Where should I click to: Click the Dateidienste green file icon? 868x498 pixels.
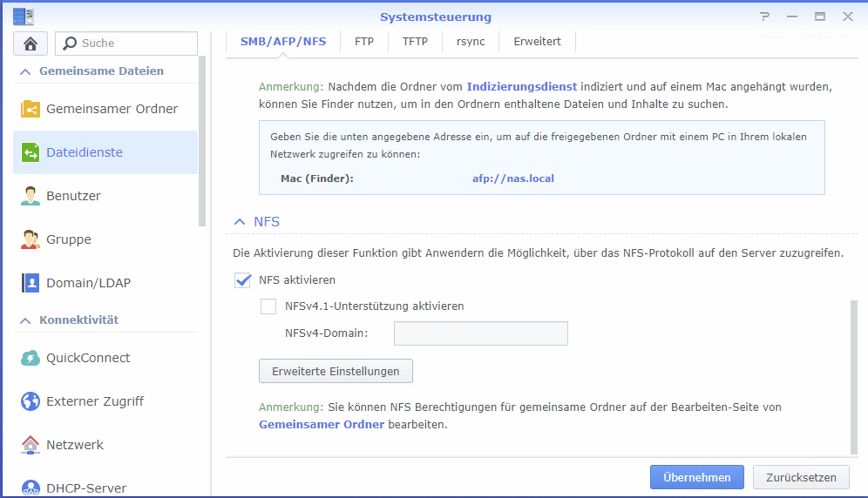click(x=31, y=152)
